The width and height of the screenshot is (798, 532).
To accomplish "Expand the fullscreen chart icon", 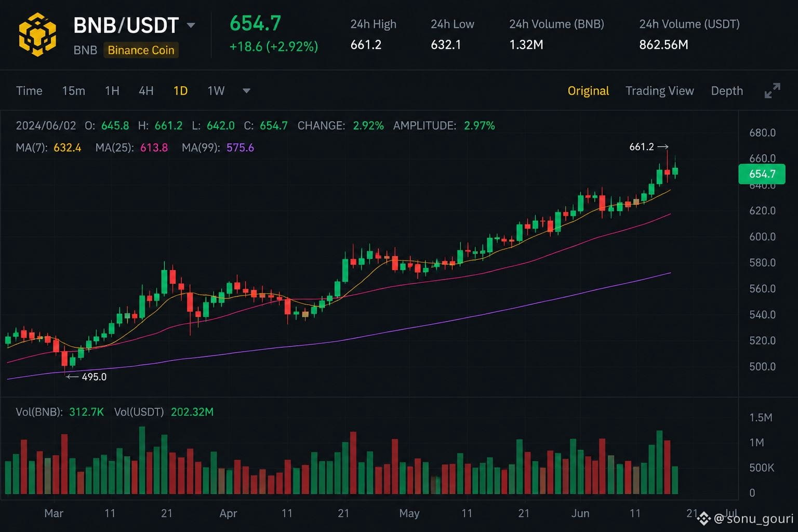I will 773,90.
